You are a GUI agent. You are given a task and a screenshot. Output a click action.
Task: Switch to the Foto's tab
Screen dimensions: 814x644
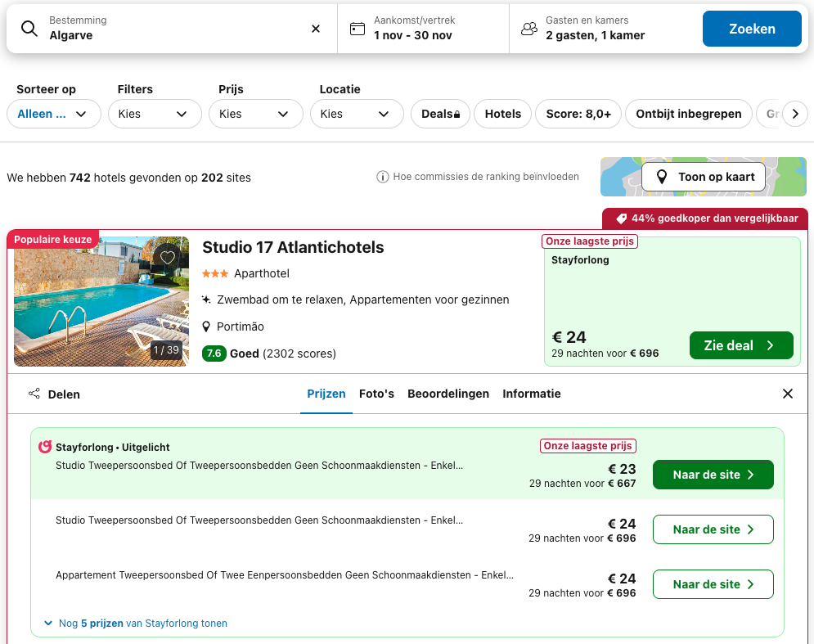[376, 394]
